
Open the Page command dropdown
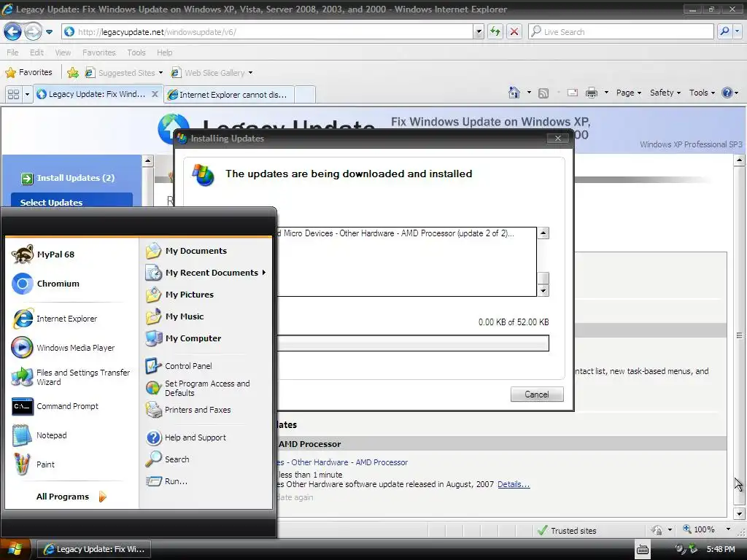coord(628,93)
